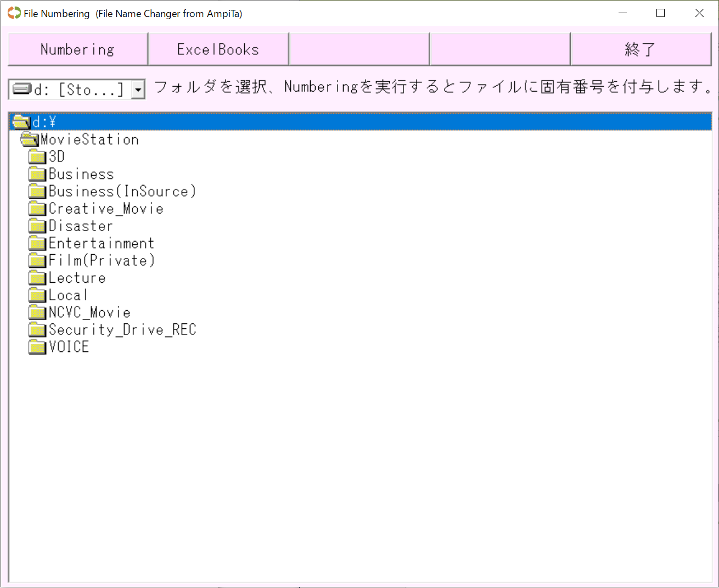Select the 3D folder name
719x588 pixels.
click(x=57, y=156)
